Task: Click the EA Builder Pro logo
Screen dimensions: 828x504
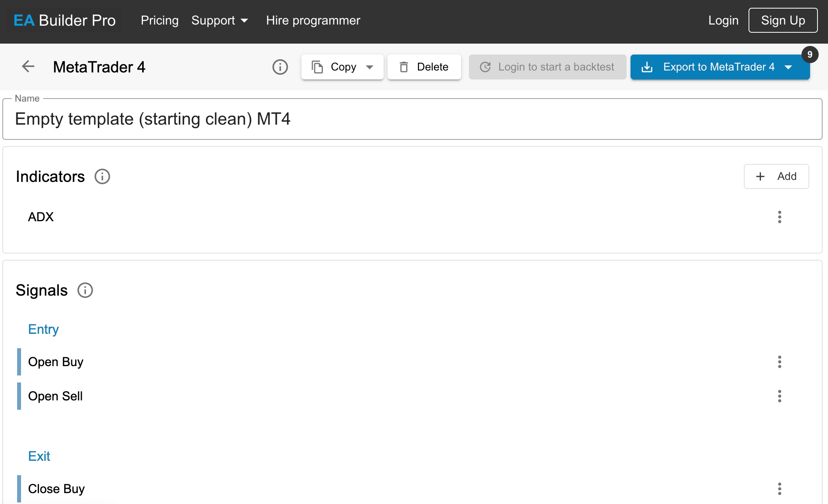Action: coord(65,20)
